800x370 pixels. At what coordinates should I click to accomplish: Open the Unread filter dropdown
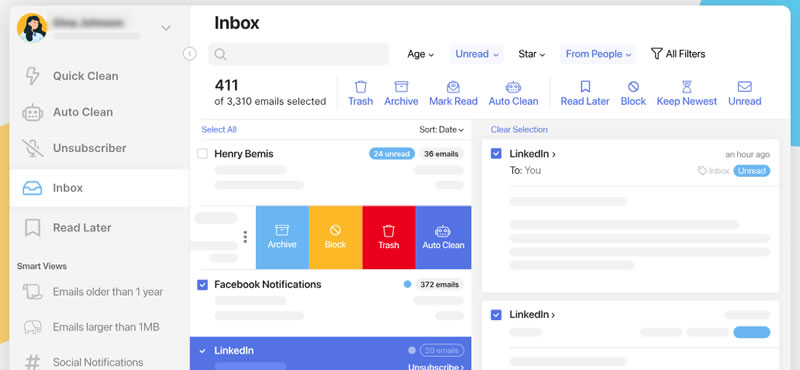coord(477,54)
